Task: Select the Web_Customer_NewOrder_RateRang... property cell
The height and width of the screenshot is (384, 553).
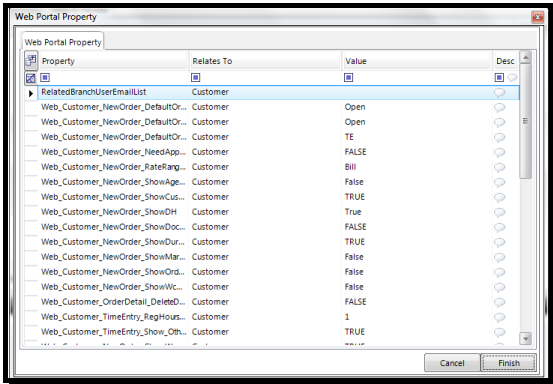Action: pyautogui.click(x=114, y=167)
